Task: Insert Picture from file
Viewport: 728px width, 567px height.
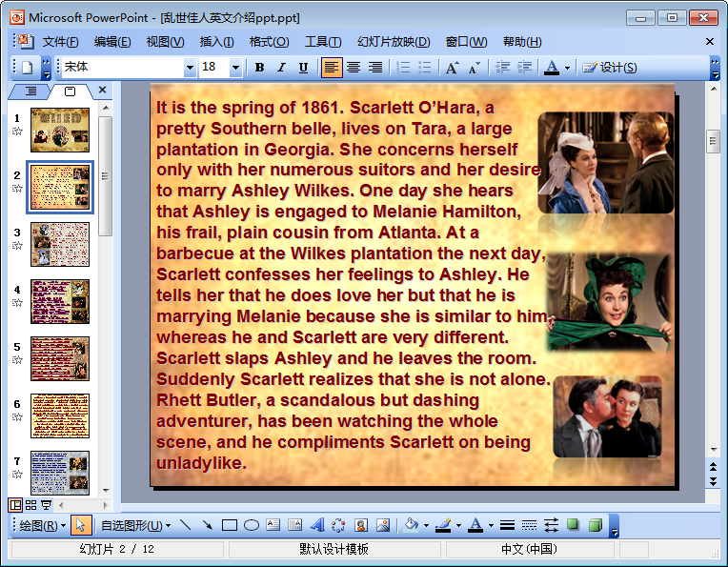Action: click(383, 526)
